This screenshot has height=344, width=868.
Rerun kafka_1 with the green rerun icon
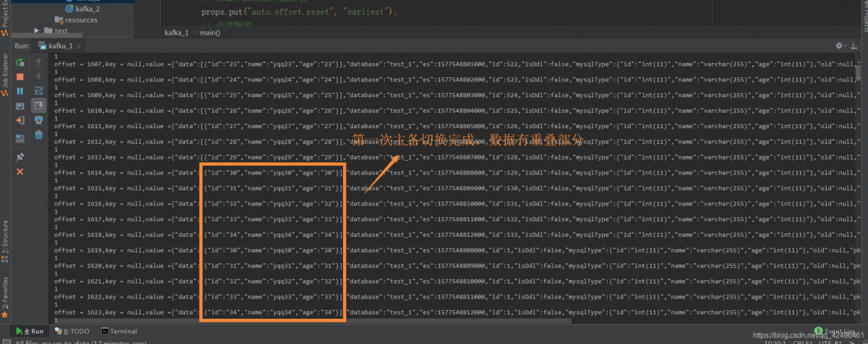click(x=20, y=62)
